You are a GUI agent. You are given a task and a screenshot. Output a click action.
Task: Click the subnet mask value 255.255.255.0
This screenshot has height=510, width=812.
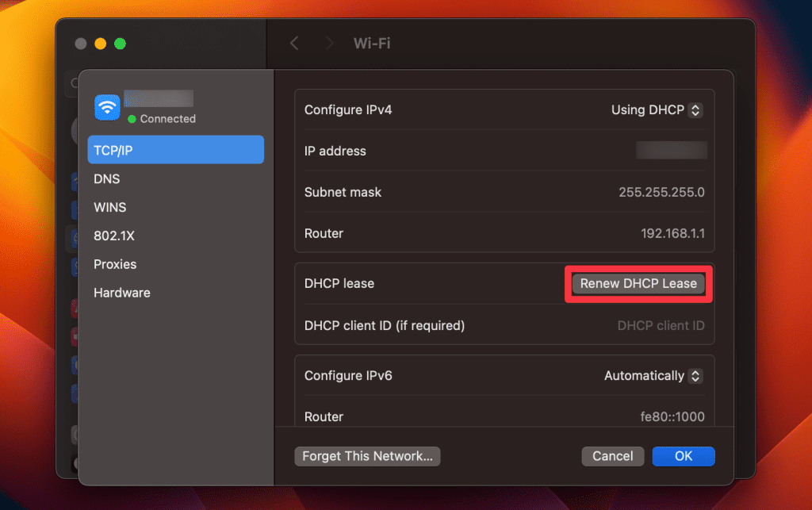coord(661,193)
